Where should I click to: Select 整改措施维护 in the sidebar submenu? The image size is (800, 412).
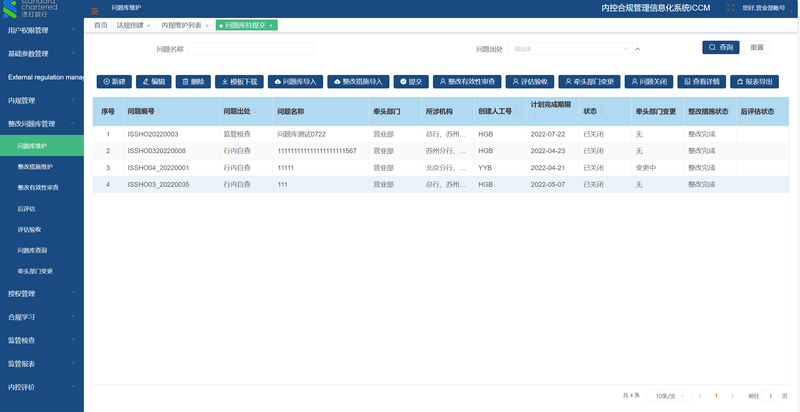(36, 166)
